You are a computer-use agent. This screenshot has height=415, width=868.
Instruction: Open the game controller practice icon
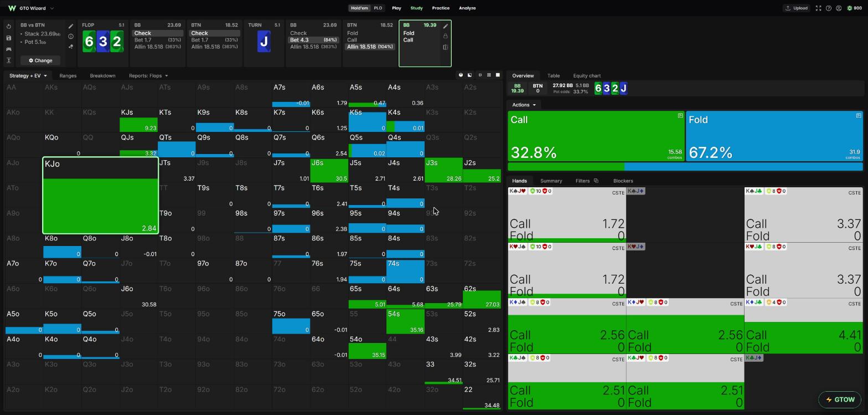click(9, 49)
